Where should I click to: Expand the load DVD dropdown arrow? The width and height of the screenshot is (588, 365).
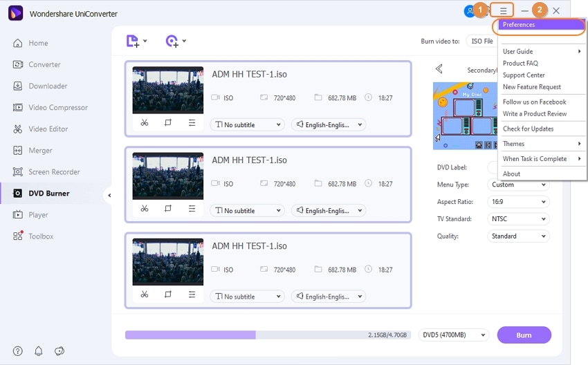click(x=184, y=41)
